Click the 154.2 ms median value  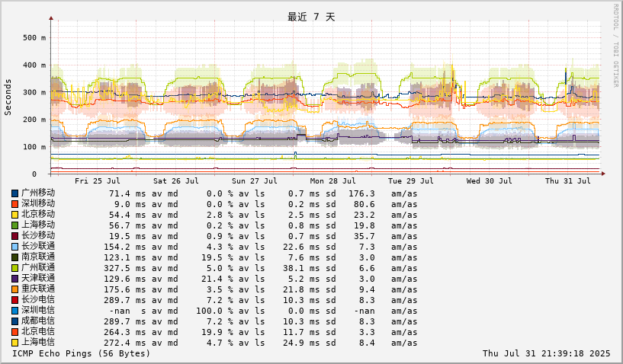tap(125, 247)
